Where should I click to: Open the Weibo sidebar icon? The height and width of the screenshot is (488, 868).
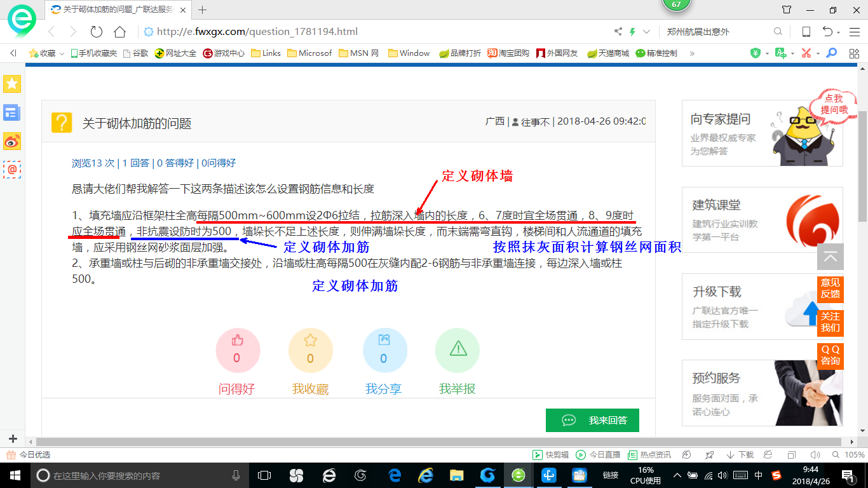tap(12, 141)
